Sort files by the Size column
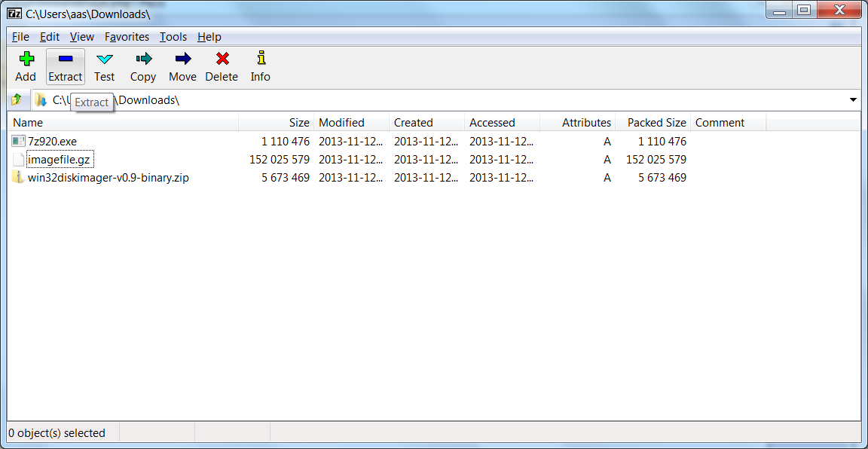The height and width of the screenshot is (449, 868). coord(277,122)
